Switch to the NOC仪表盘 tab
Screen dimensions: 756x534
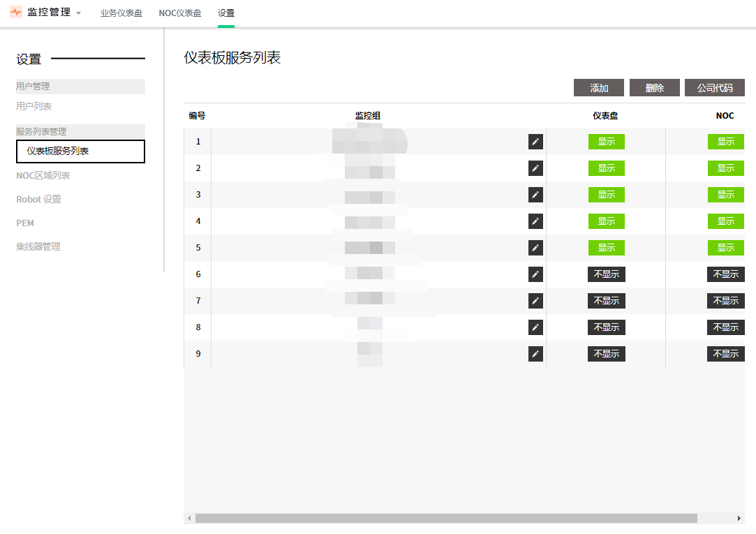[x=180, y=13]
